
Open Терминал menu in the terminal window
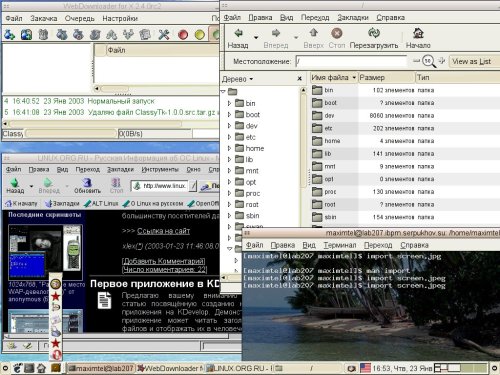pos(340,245)
